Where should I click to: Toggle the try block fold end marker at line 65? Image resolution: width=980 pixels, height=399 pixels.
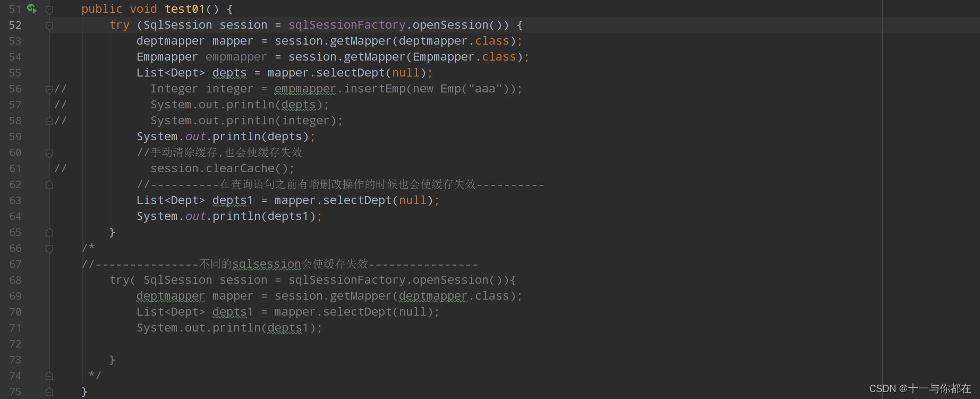pos(49,232)
